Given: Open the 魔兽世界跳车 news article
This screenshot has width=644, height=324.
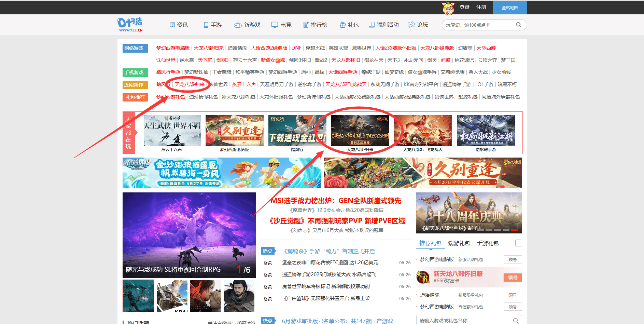Looking at the screenshot, I should pyautogui.click(x=326, y=286).
